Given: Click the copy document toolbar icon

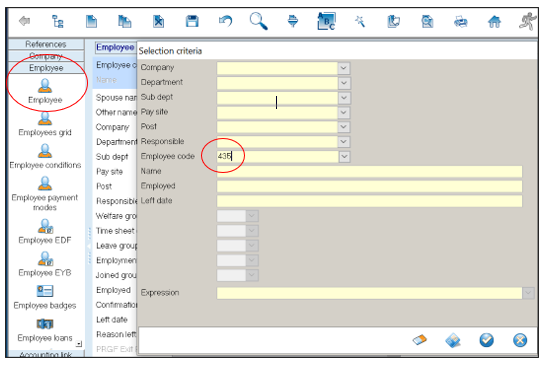Looking at the screenshot, I should 124,21.
